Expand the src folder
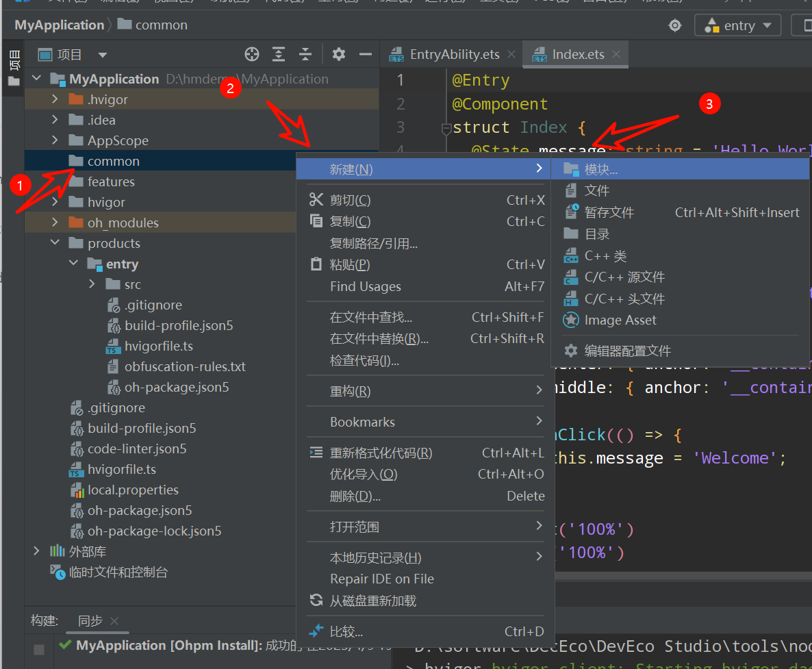The height and width of the screenshot is (669, 812). coord(92,283)
